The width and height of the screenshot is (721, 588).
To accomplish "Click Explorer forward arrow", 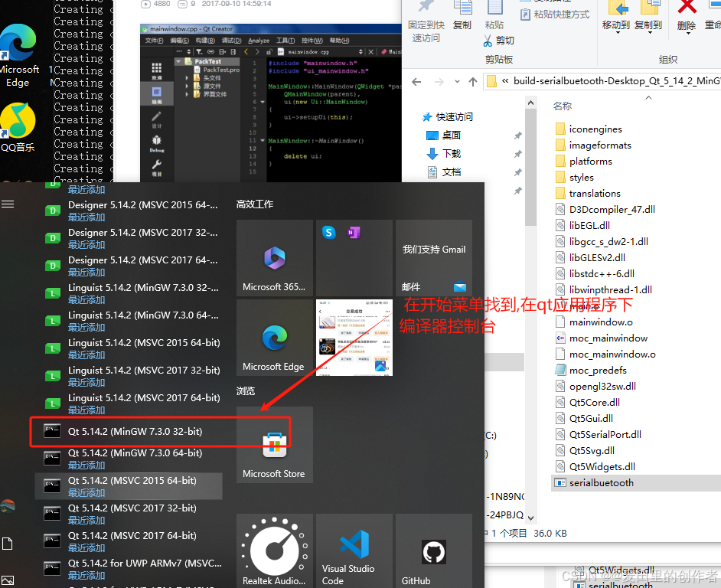I will [439, 82].
